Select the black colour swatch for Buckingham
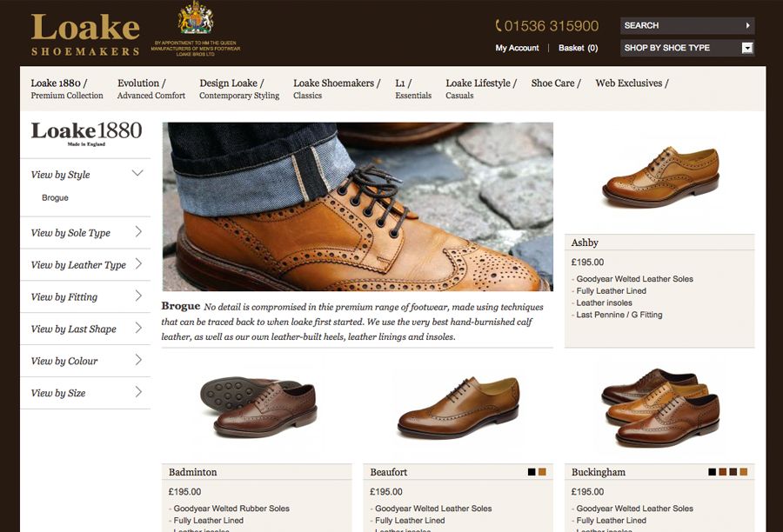The image size is (783, 532). pyautogui.click(x=712, y=472)
